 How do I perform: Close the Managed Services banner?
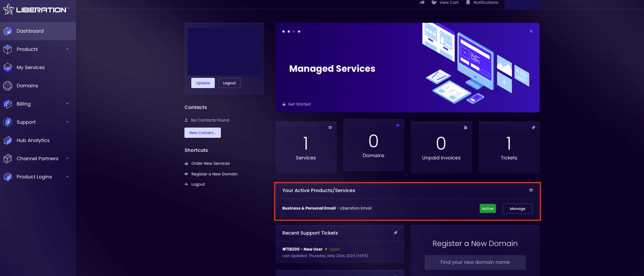[531, 31]
